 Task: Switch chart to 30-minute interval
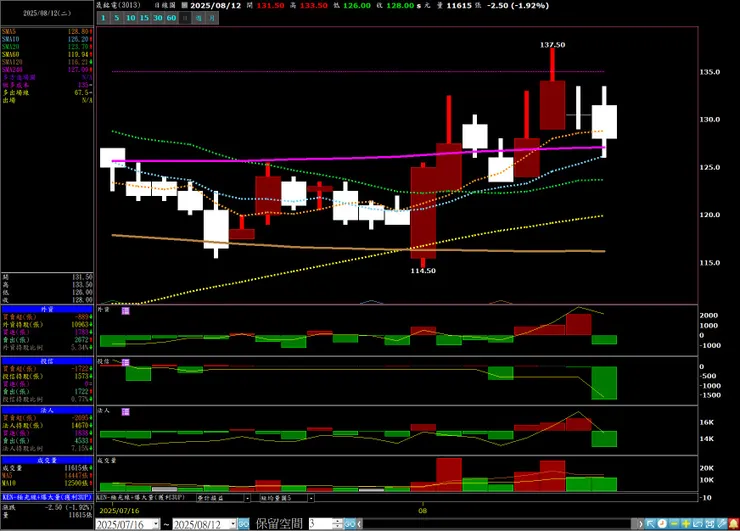point(158,18)
